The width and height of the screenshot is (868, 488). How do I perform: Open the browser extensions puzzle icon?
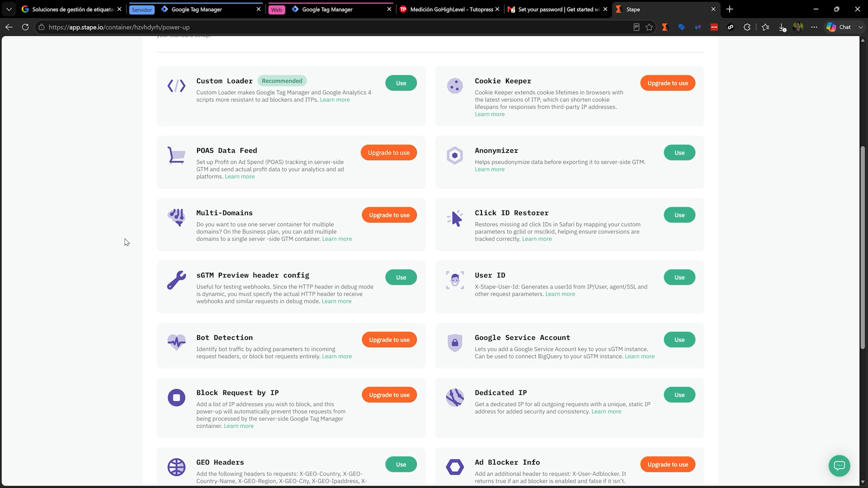click(x=747, y=27)
